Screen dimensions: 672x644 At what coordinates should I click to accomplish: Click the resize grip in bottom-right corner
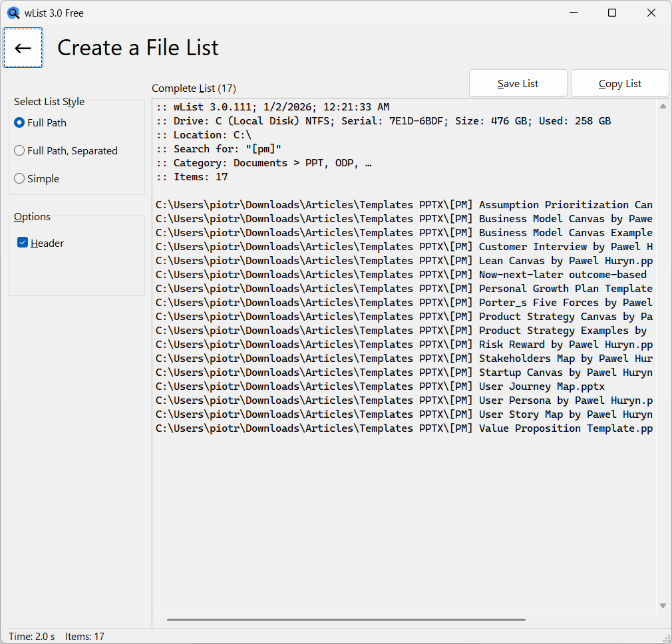coord(667,639)
